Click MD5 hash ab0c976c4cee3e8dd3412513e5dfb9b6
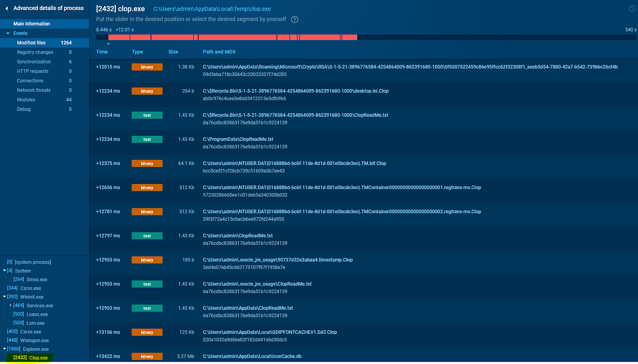Image resolution: width=638 pixels, height=364 pixels. pyautogui.click(x=244, y=98)
